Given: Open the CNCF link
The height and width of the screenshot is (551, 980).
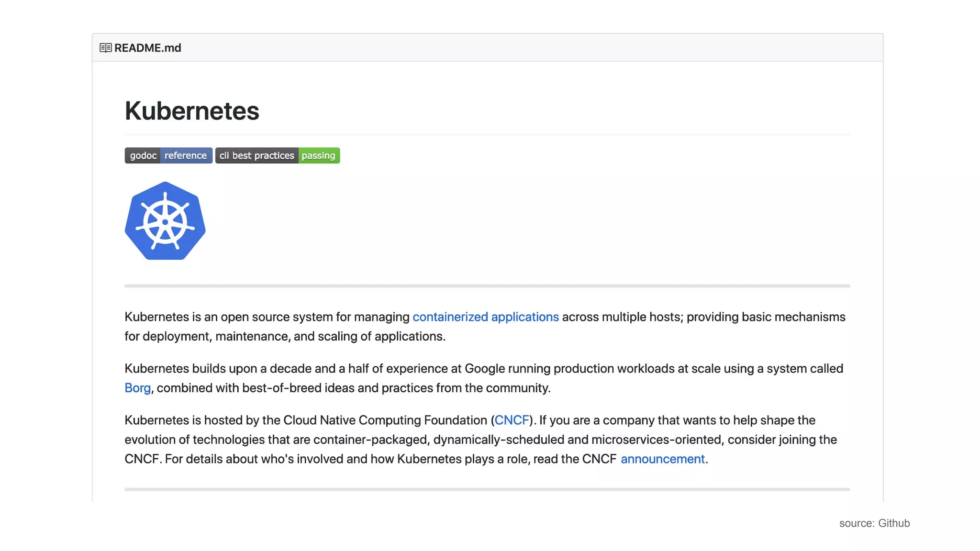Looking at the screenshot, I should point(511,420).
